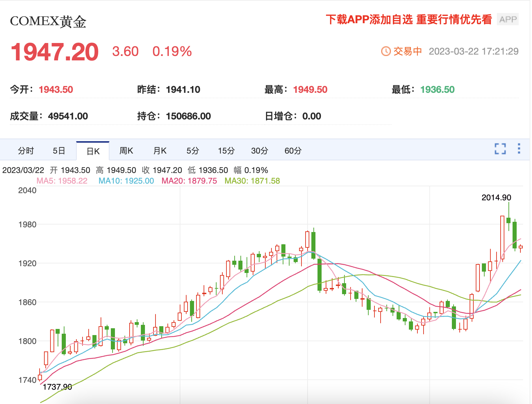
Task: Open the three-dot chart menu
Action: pyautogui.click(x=519, y=149)
